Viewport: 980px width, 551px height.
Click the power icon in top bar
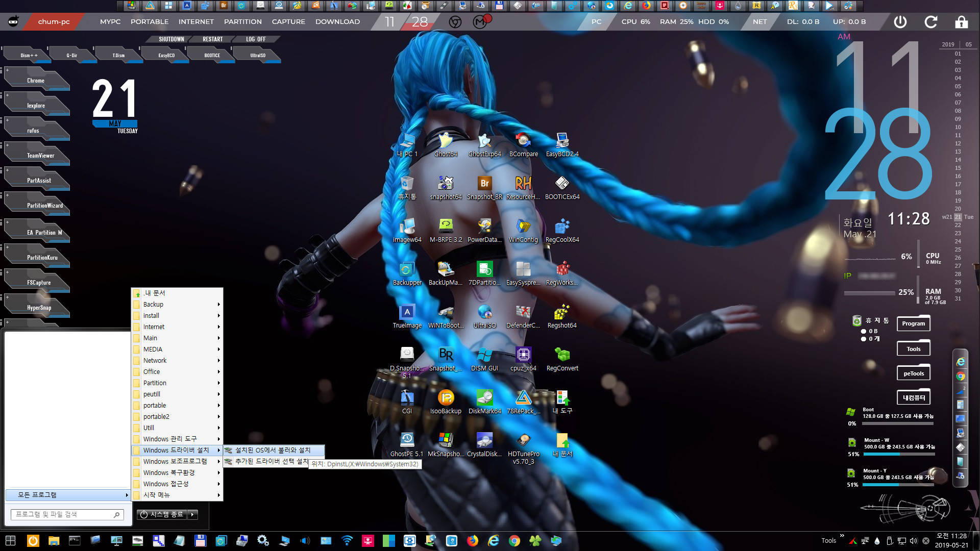tap(900, 22)
